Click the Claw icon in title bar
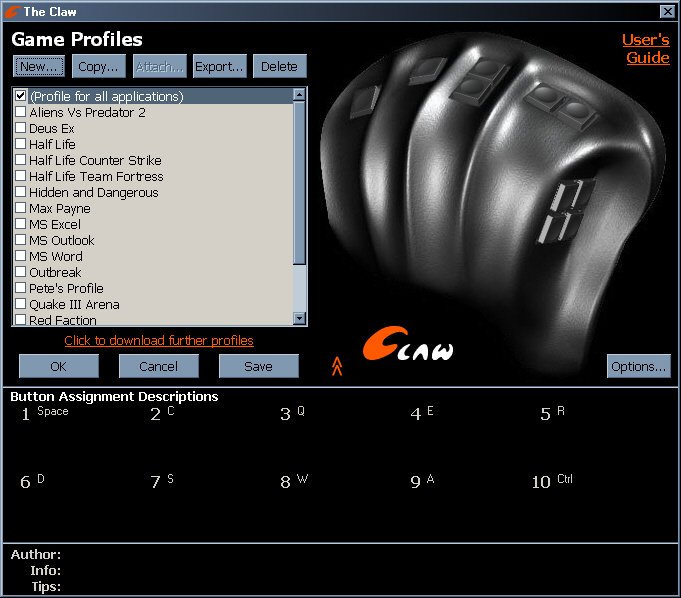Screen dimensions: 681x598 point(12,11)
